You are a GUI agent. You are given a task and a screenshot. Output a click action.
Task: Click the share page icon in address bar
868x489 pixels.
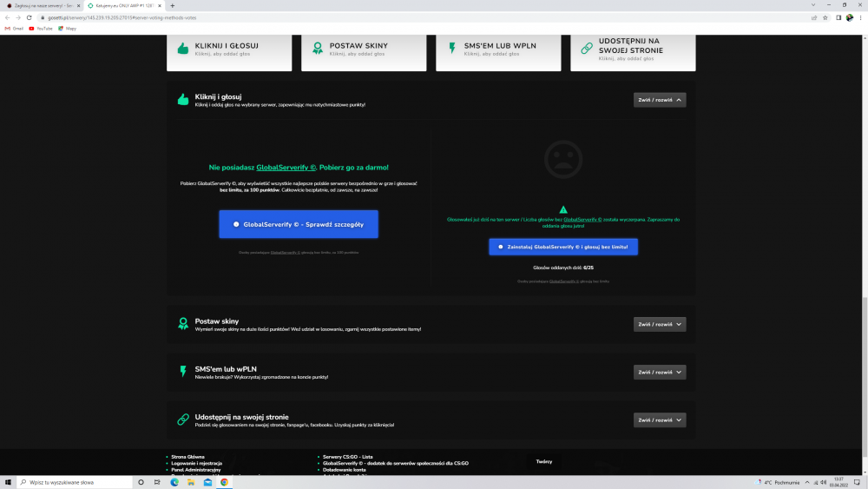pyautogui.click(x=814, y=17)
